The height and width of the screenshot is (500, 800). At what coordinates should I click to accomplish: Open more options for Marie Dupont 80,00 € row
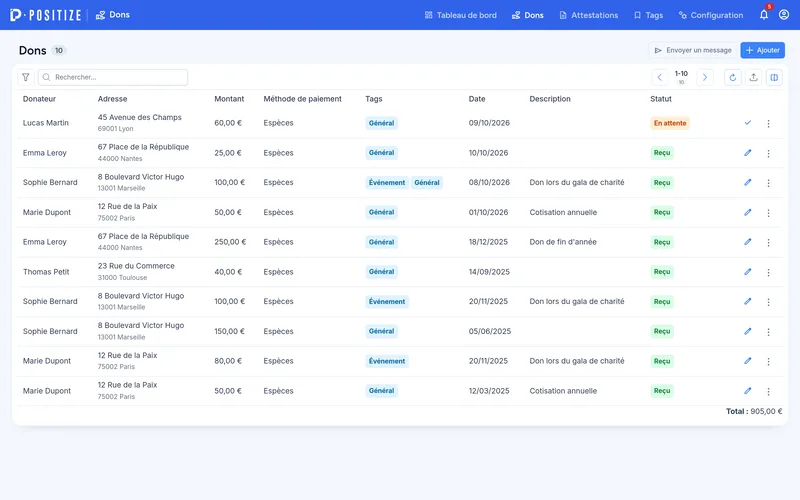pos(768,361)
